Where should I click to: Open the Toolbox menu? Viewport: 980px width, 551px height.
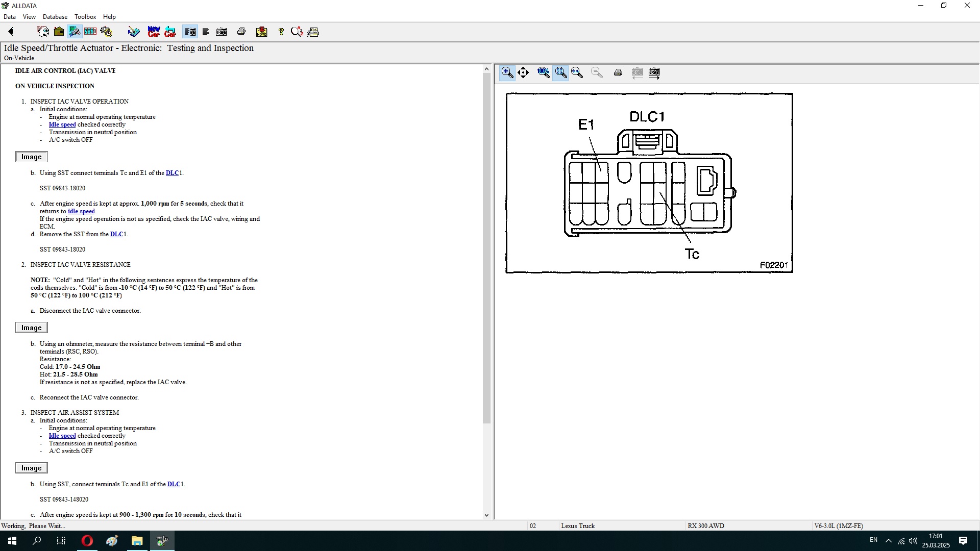point(85,17)
